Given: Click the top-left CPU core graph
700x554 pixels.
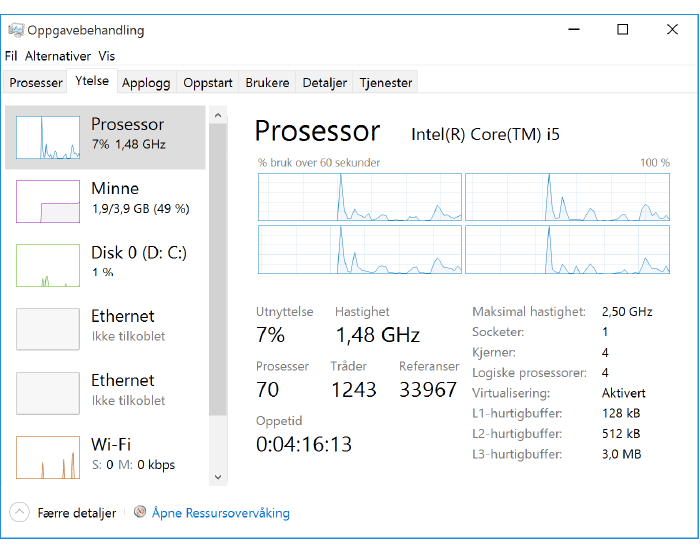Looking at the screenshot, I should pyautogui.click(x=359, y=196).
